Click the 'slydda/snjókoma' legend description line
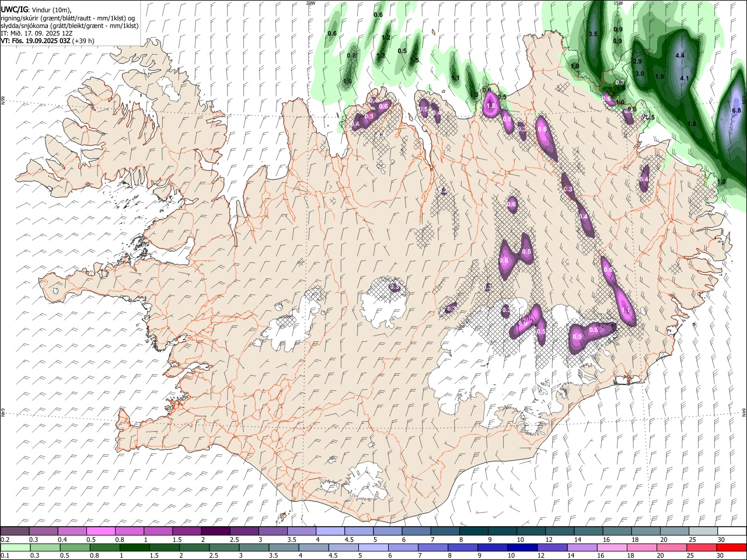 69,26
